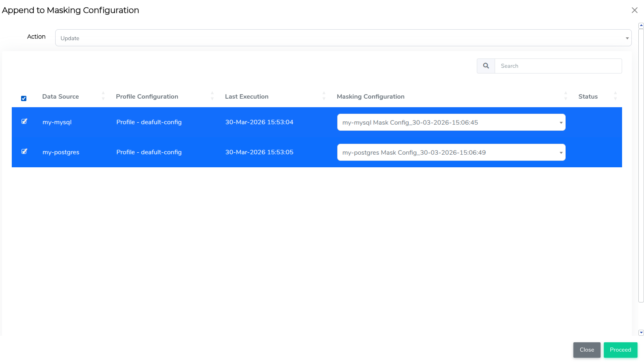The width and height of the screenshot is (644, 363).
Task: Click the scrollbar down arrow
Action: 641,333
